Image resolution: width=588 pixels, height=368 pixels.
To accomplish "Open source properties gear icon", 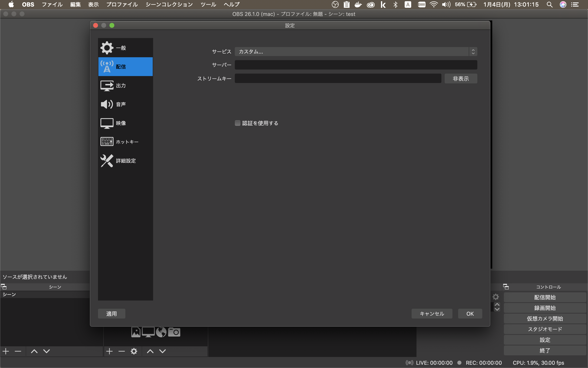I will click(134, 351).
